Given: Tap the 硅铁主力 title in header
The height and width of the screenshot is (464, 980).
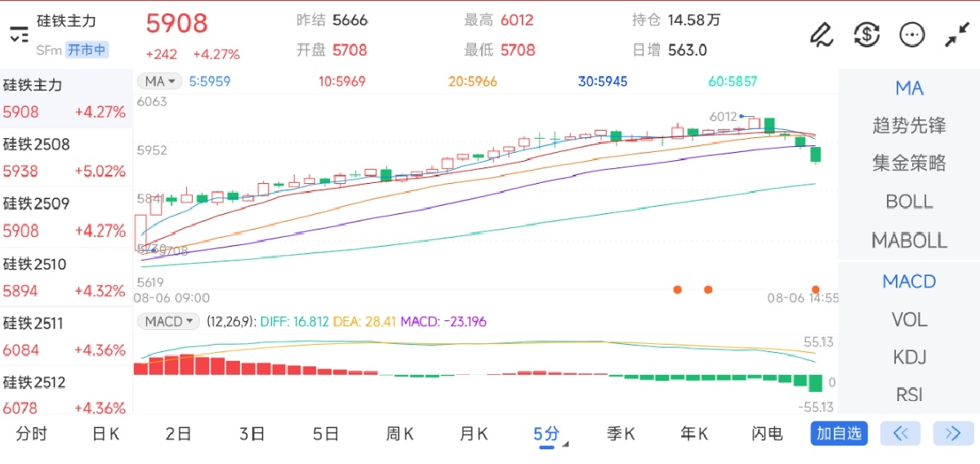Looking at the screenshot, I should 66,20.
